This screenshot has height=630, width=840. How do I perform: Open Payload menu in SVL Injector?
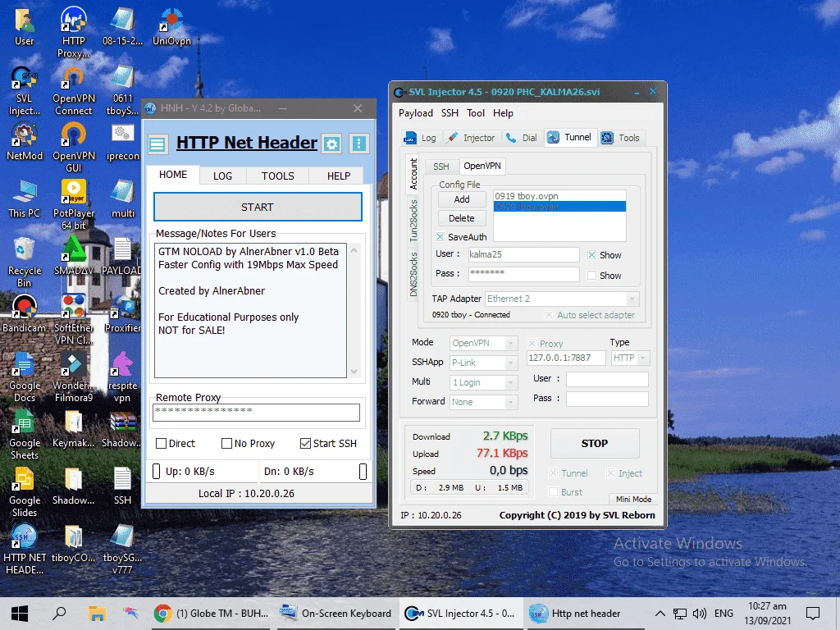click(x=416, y=113)
